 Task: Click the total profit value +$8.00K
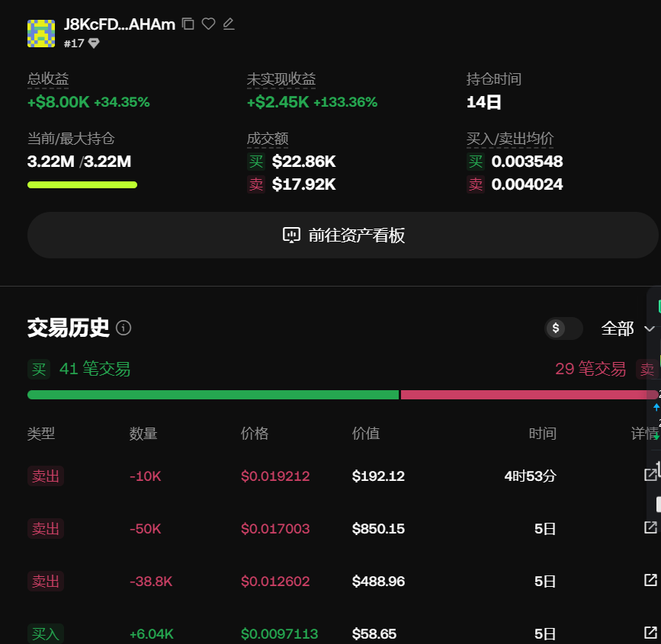point(58,102)
